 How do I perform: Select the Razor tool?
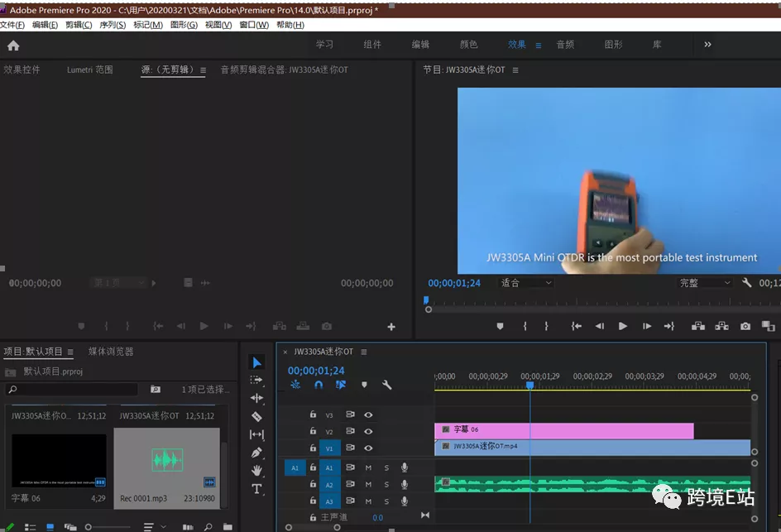point(256,416)
